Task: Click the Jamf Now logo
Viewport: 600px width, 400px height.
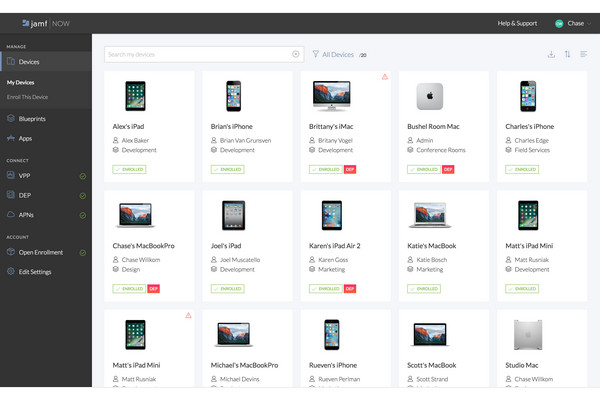Action: click(x=46, y=23)
